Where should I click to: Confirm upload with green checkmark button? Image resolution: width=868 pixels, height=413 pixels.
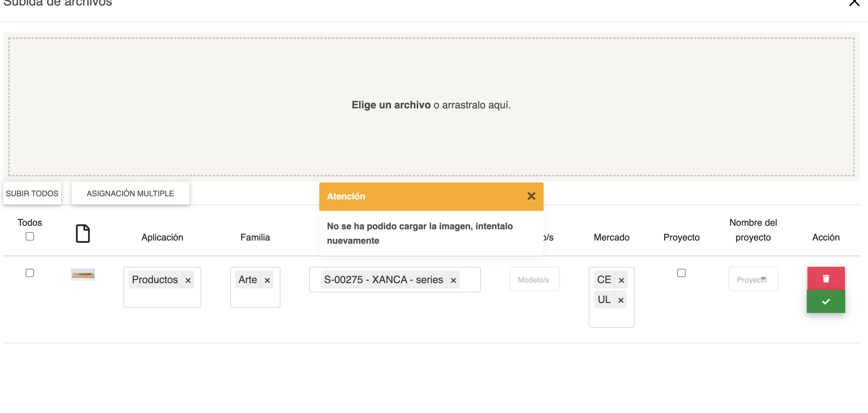pos(826,301)
